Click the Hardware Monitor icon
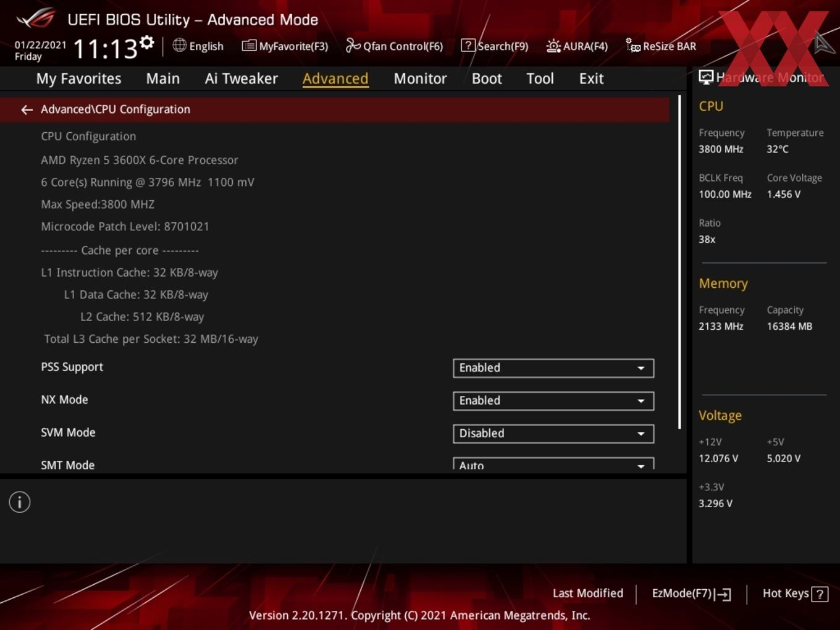This screenshot has height=630, width=840. tap(706, 77)
